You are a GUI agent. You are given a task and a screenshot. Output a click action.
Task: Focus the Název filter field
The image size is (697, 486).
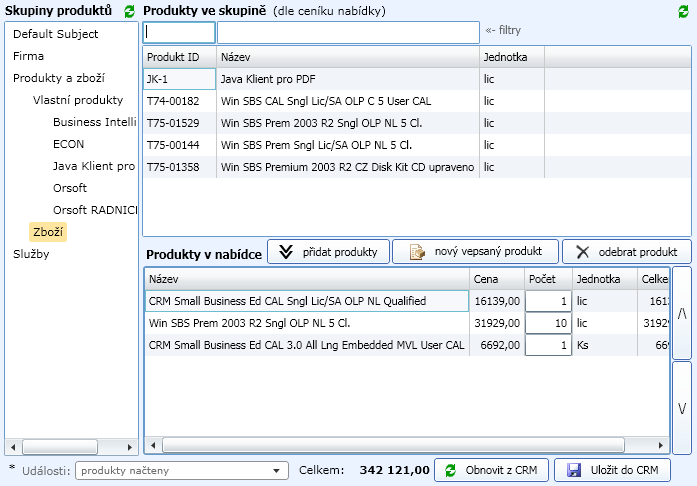pyautogui.click(x=348, y=32)
